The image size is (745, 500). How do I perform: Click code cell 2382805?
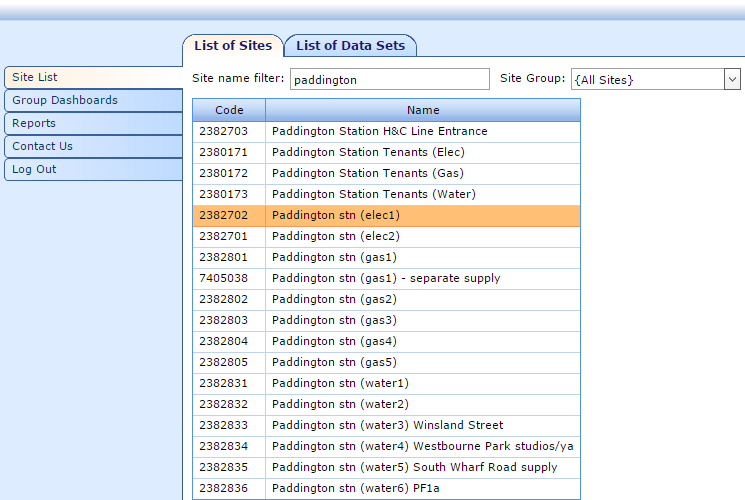pyautogui.click(x=229, y=362)
